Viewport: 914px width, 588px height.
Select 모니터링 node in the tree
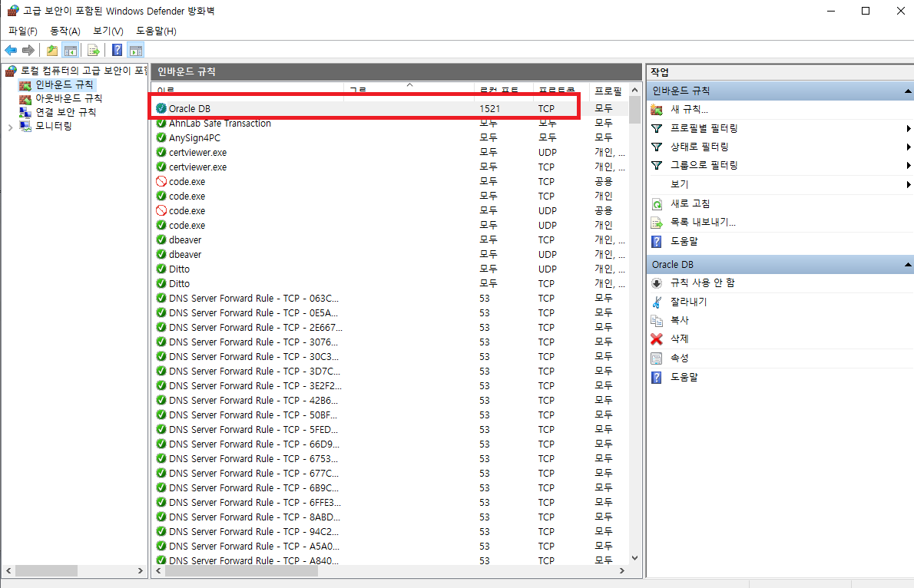pyautogui.click(x=46, y=126)
